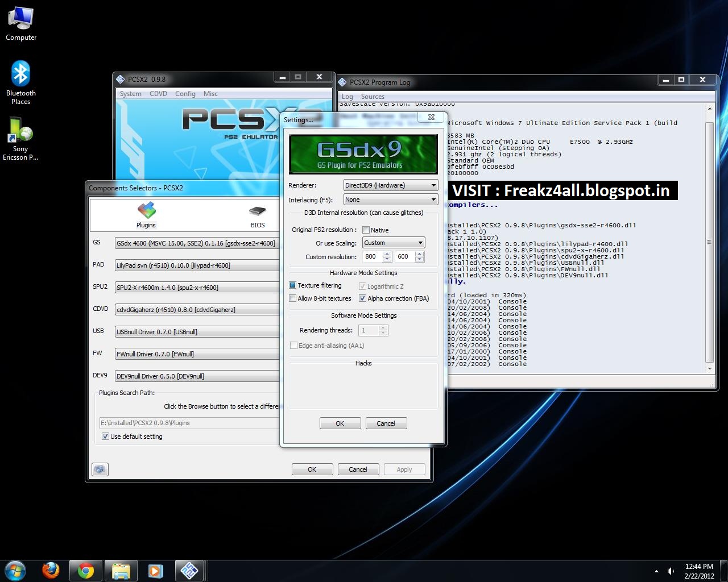Open the PAD LilyPad plugin dropdown
728x582 pixels.
(x=197, y=265)
